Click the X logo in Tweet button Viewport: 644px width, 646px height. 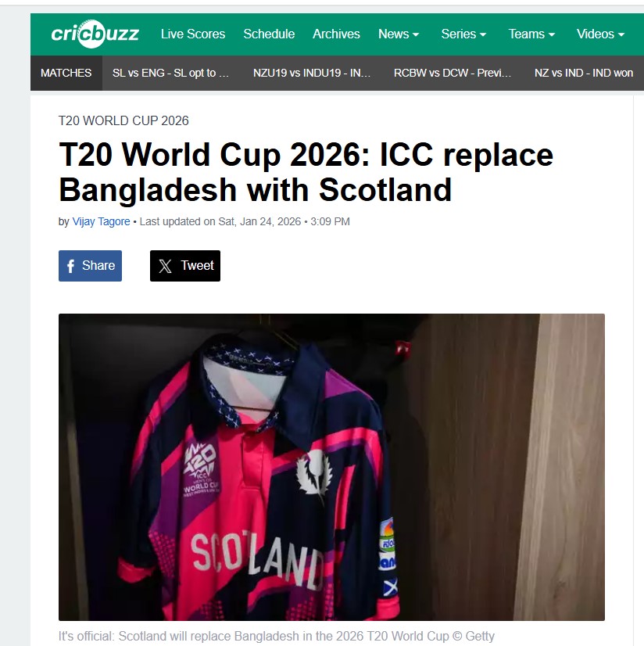[x=165, y=266]
